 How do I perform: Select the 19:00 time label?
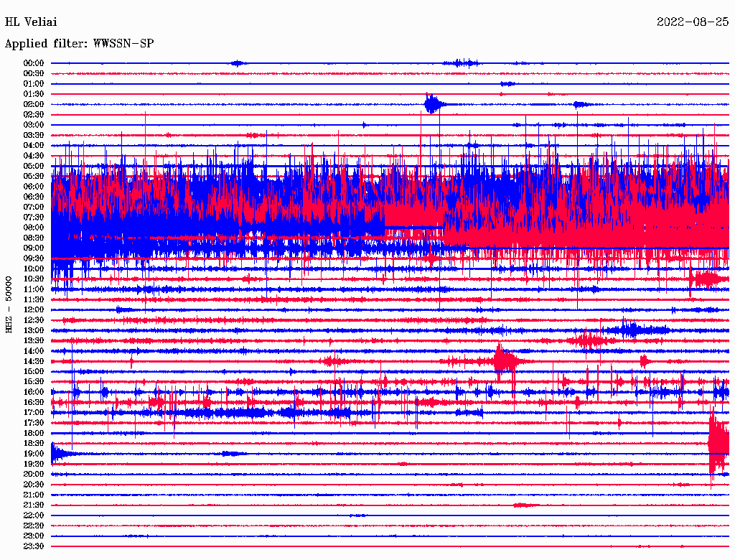34,454
